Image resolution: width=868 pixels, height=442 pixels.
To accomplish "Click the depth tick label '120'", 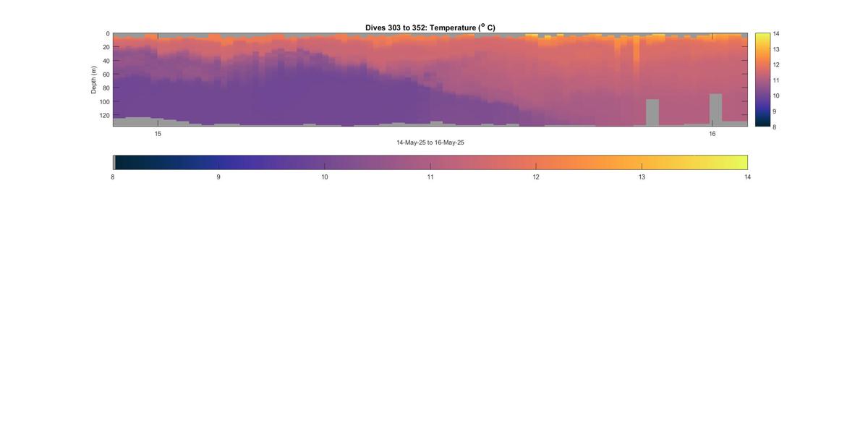I will 104,115.
